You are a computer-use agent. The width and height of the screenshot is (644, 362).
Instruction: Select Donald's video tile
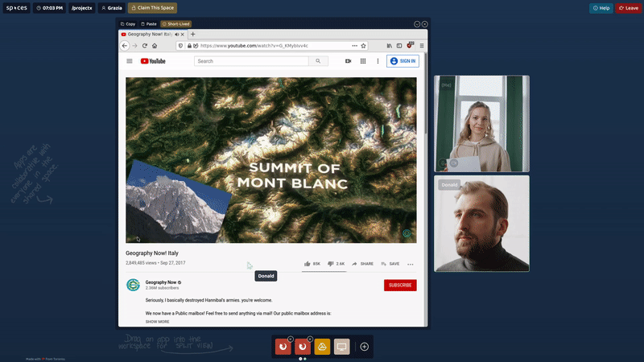click(x=481, y=224)
